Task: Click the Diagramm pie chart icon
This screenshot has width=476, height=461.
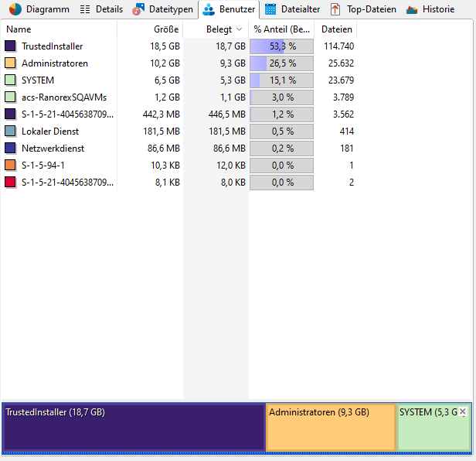Action: pyautogui.click(x=15, y=9)
